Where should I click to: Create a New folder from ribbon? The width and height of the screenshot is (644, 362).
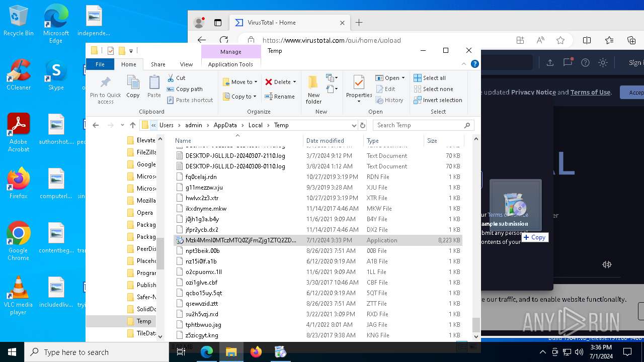[313, 89]
